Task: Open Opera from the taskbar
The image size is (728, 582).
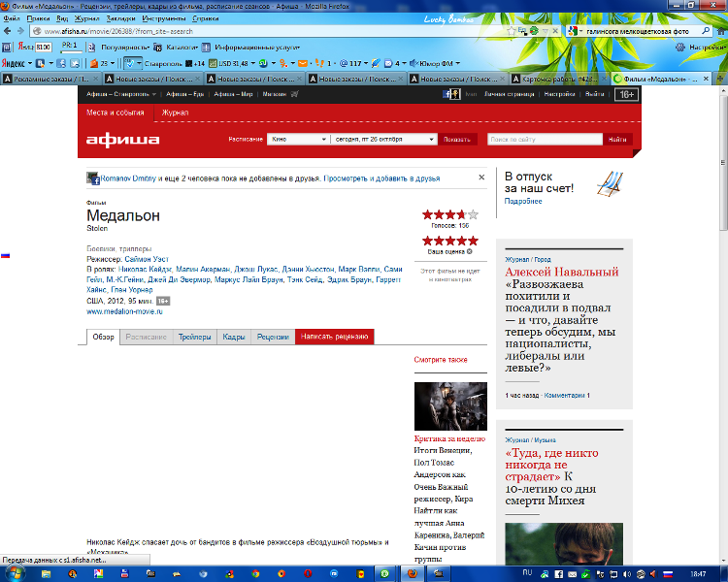Action: tap(308, 574)
